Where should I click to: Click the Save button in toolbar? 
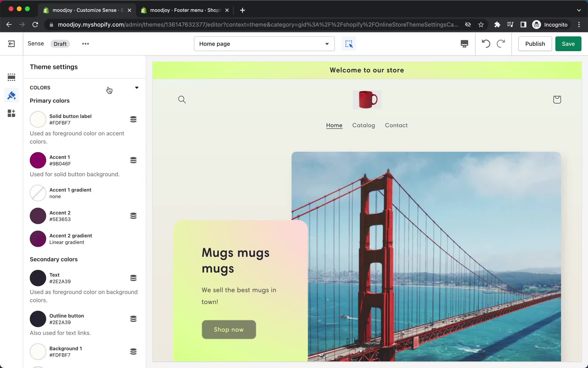pyautogui.click(x=568, y=44)
